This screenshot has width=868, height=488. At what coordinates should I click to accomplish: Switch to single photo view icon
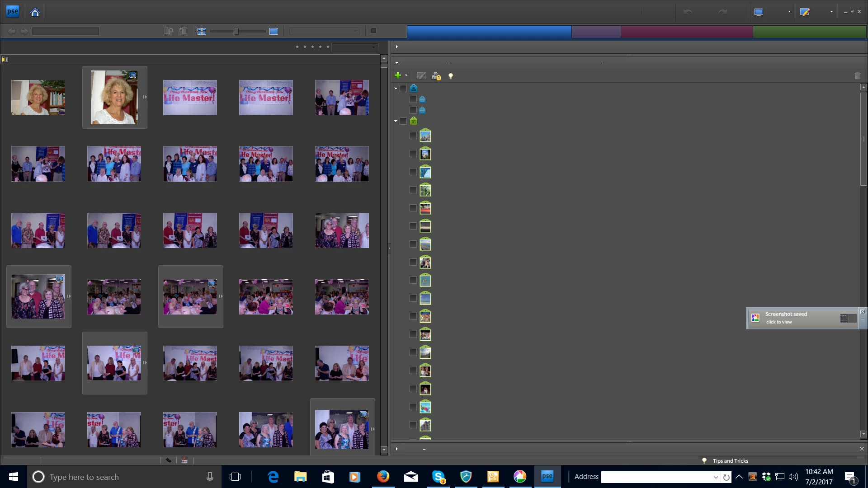274,31
